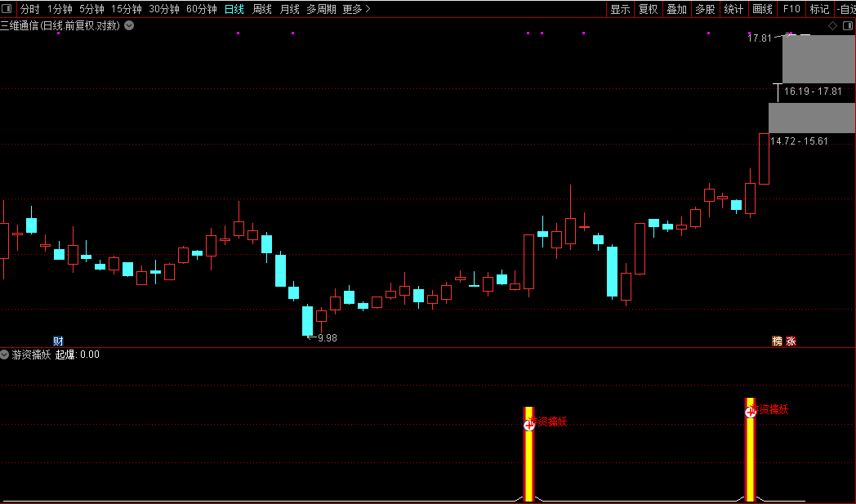Expand the 更多 periods menu
The width and height of the screenshot is (856, 504).
356,9
